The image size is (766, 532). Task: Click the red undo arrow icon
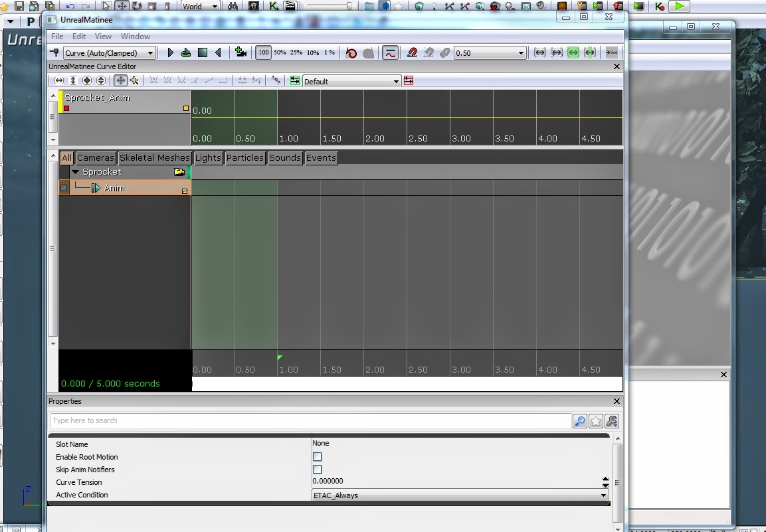351,52
